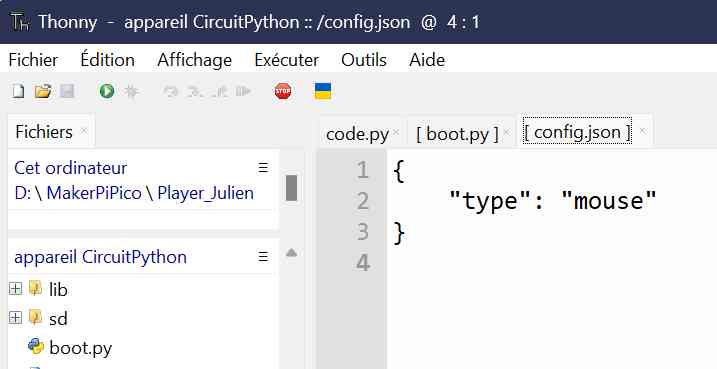This screenshot has height=369, width=717.
Task: Open a file with the folder icon
Action: 43,91
